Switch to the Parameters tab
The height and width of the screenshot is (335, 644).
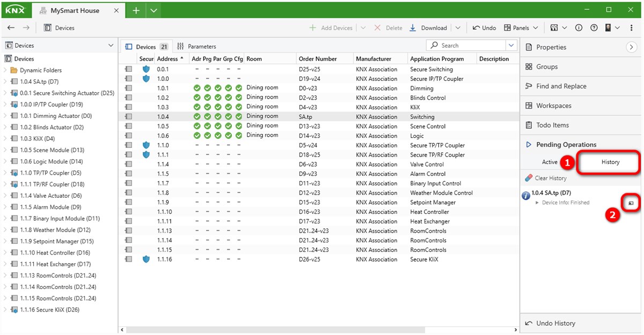pyautogui.click(x=196, y=47)
